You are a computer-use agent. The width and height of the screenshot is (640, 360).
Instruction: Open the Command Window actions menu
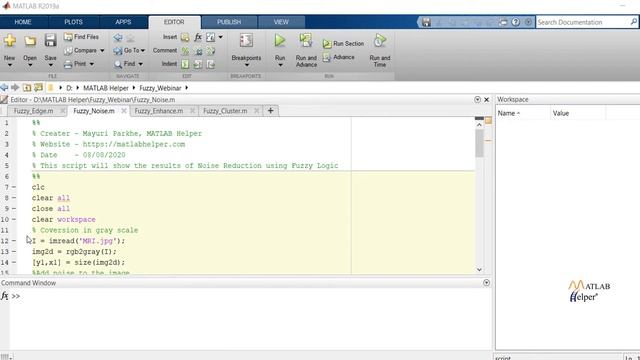pos(486,282)
